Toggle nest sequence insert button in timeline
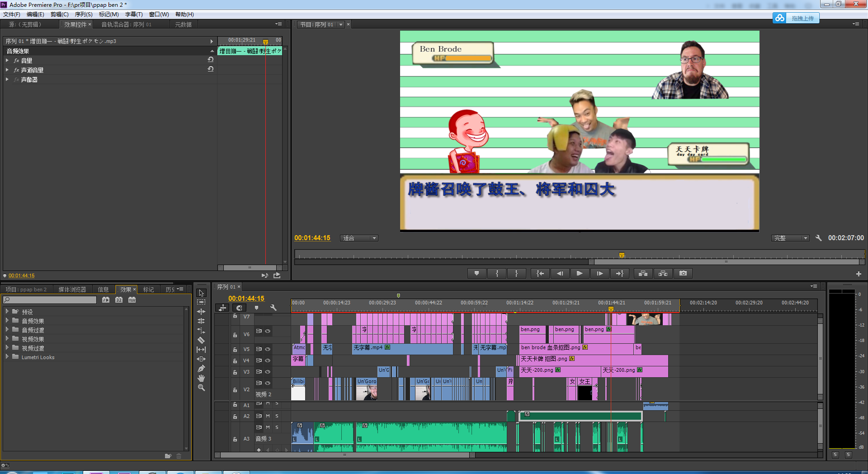868x474 pixels. pyautogui.click(x=222, y=308)
